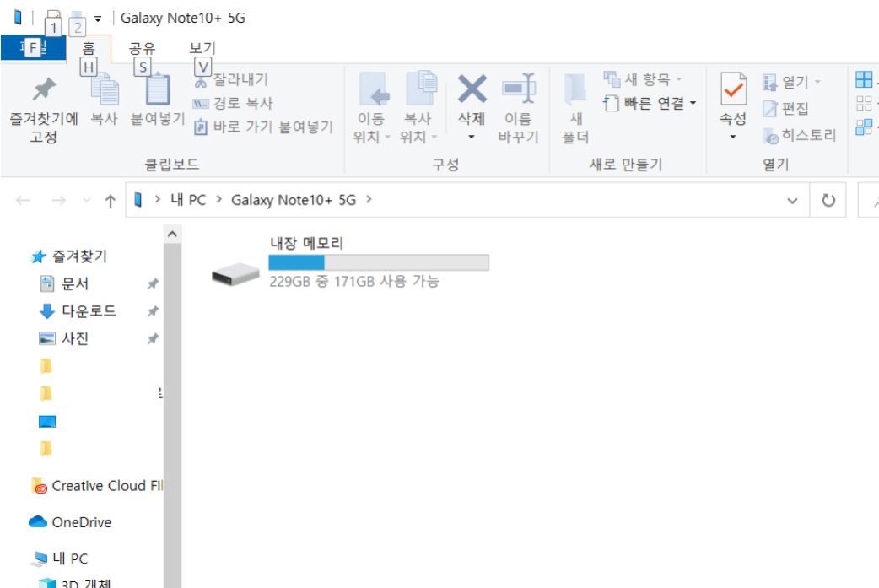Viewport: 879px width, 588px height.
Task: Switch to the 홈 (Home) tab
Action: click(x=89, y=49)
